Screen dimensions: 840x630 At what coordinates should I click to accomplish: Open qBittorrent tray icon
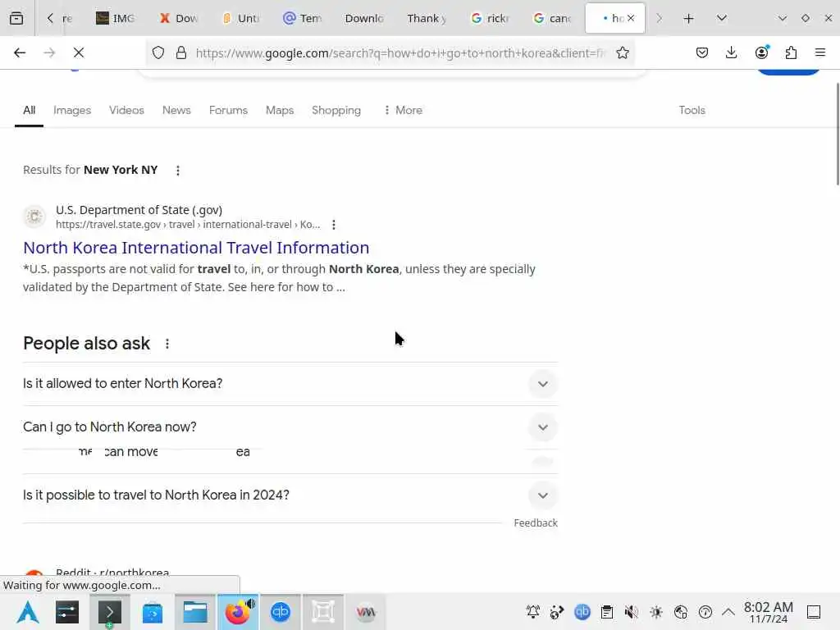(582, 612)
